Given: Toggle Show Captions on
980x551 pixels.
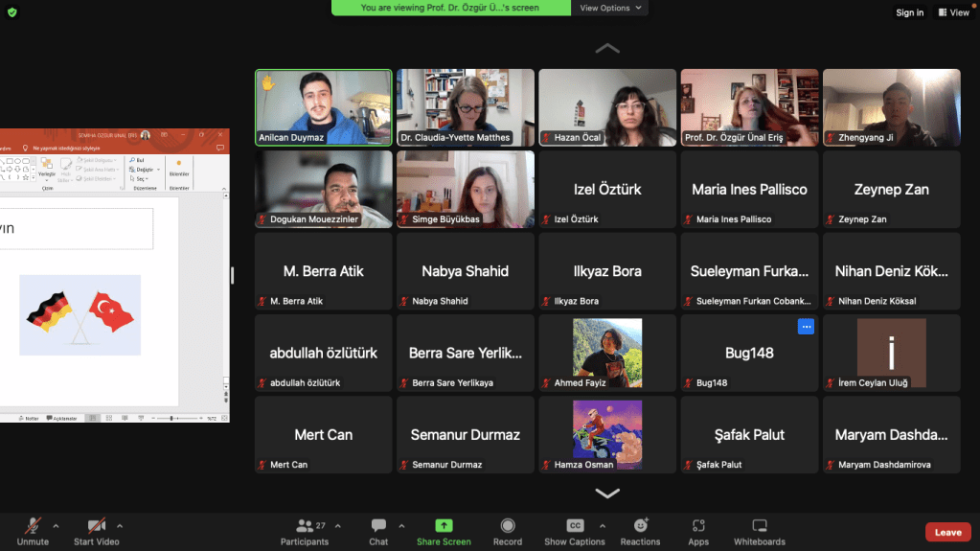Looking at the screenshot, I should [x=575, y=526].
